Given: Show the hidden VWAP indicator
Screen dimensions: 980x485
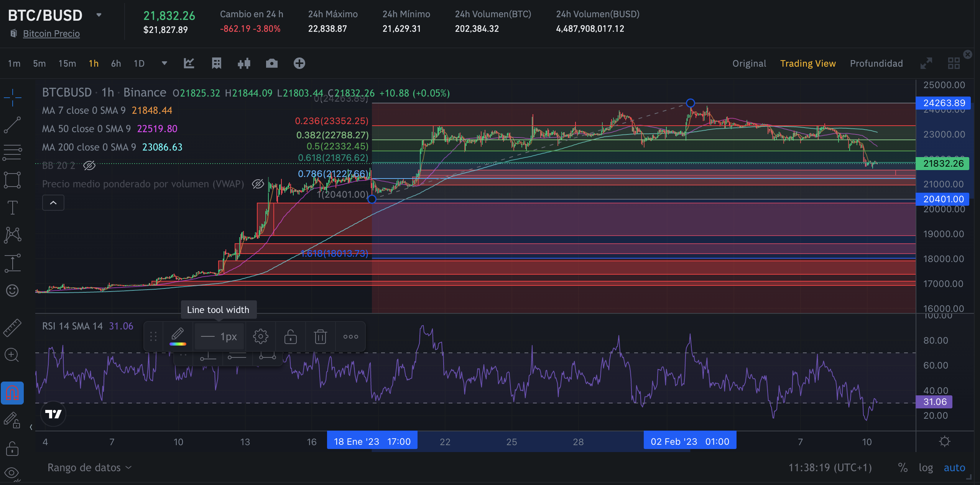Looking at the screenshot, I should [258, 184].
